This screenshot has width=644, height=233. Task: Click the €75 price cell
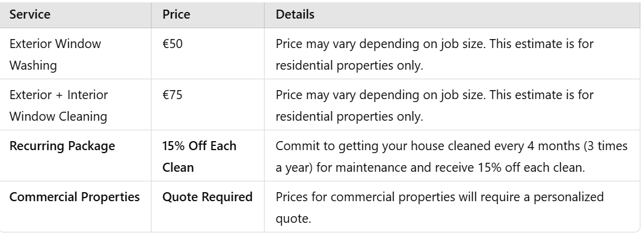pos(208,105)
